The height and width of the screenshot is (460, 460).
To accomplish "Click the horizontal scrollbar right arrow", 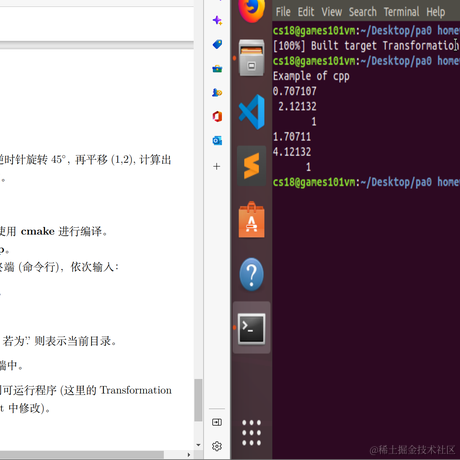I will [189, 455].
